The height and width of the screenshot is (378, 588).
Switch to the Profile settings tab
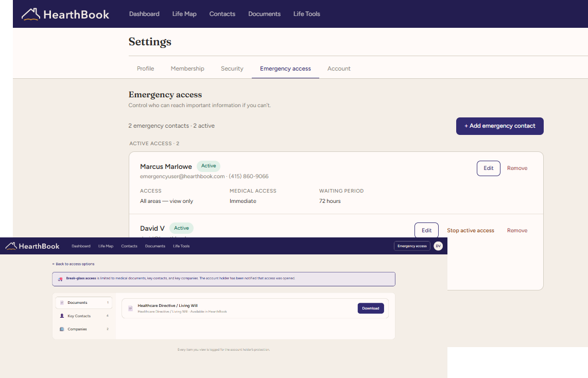[x=146, y=68]
